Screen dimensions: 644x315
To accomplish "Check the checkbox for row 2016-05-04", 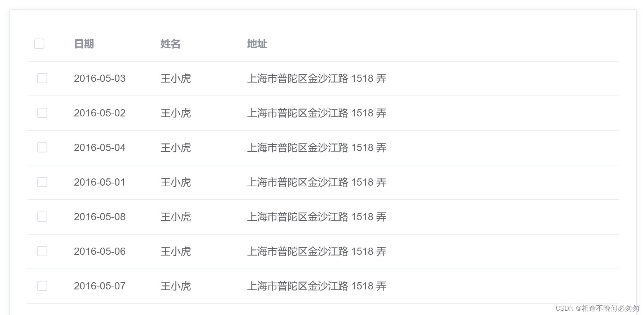I will pyautogui.click(x=42, y=147).
